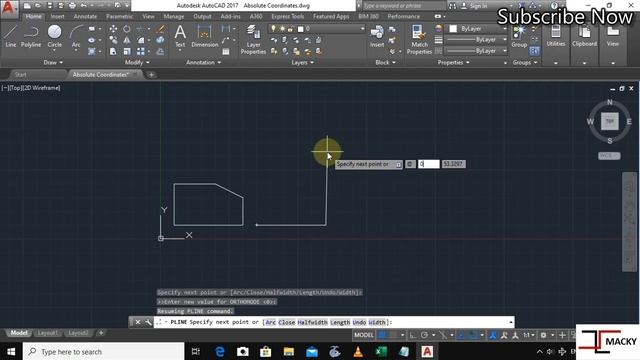Viewport: 640px width, 360px height.
Task: Click the Help question mark icon
Action: pos(554,6)
